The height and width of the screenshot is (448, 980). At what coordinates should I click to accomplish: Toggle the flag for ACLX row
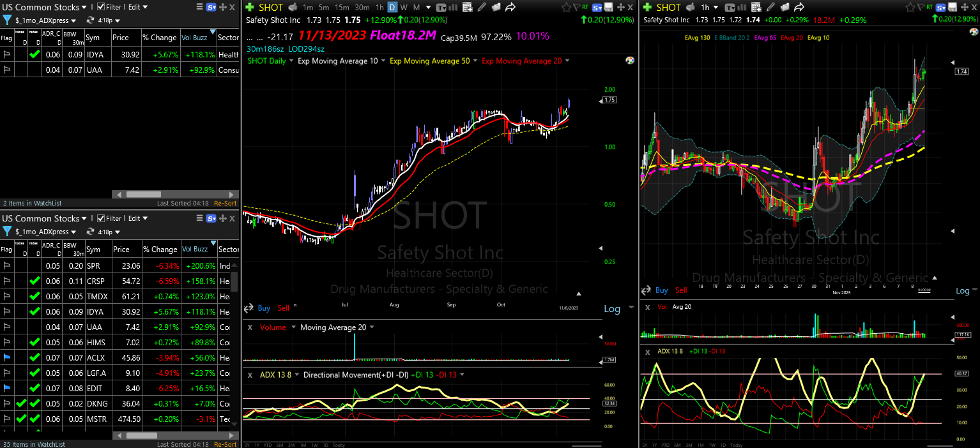6,357
